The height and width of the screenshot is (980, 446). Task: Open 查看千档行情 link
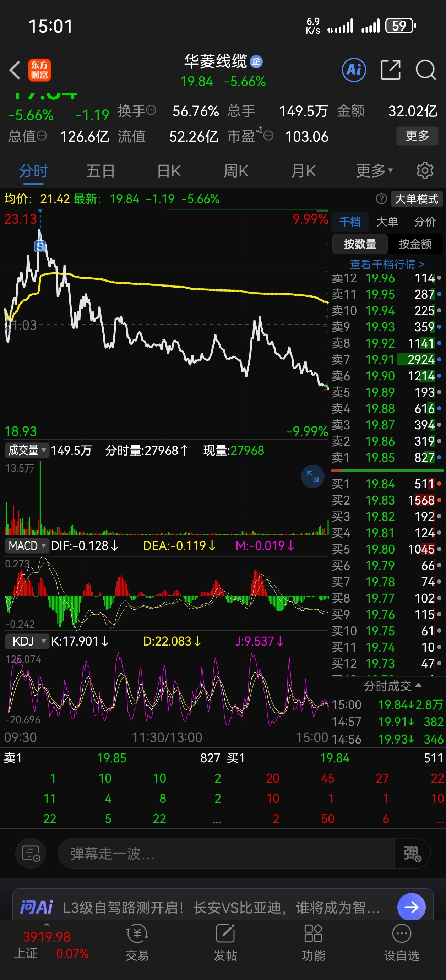click(387, 264)
